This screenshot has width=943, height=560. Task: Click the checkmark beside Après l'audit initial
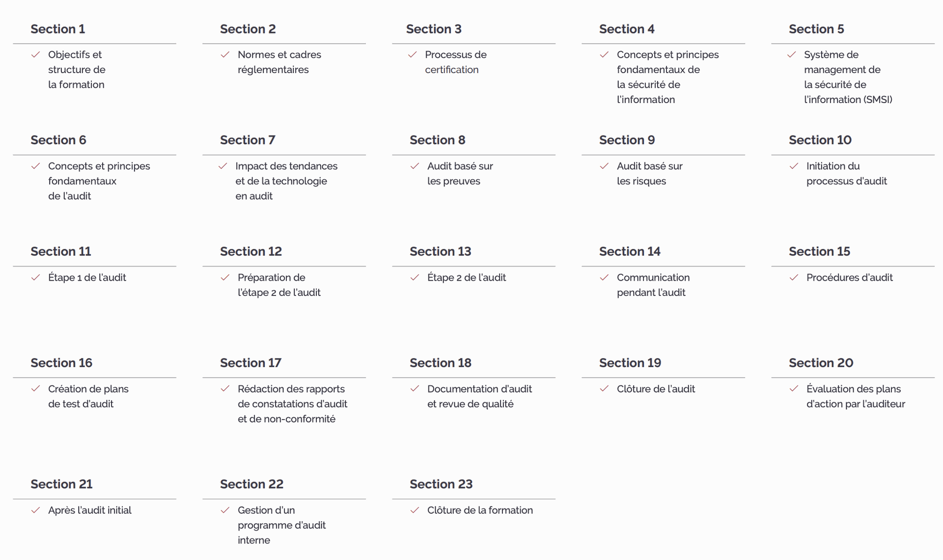(35, 510)
